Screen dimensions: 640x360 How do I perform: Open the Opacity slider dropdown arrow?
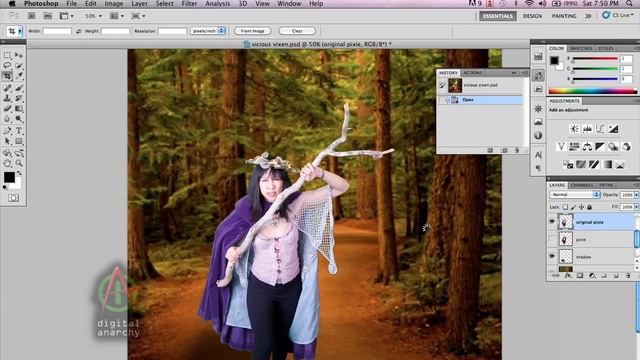pos(636,195)
